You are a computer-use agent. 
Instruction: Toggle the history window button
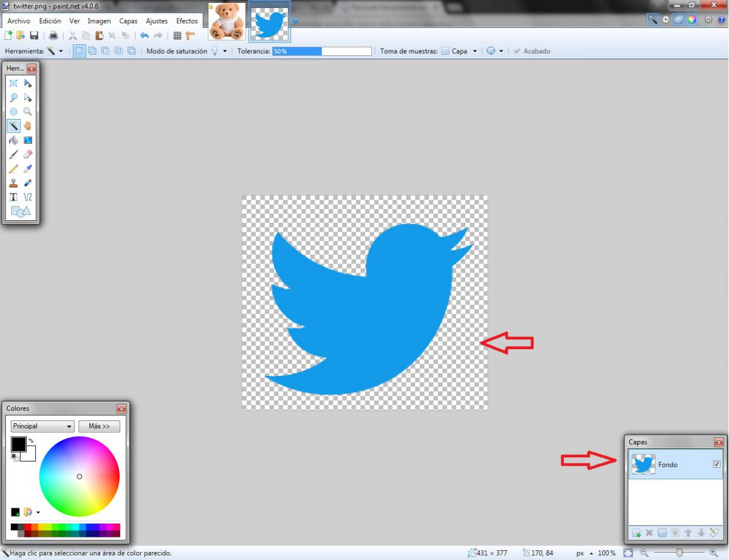click(x=666, y=19)
